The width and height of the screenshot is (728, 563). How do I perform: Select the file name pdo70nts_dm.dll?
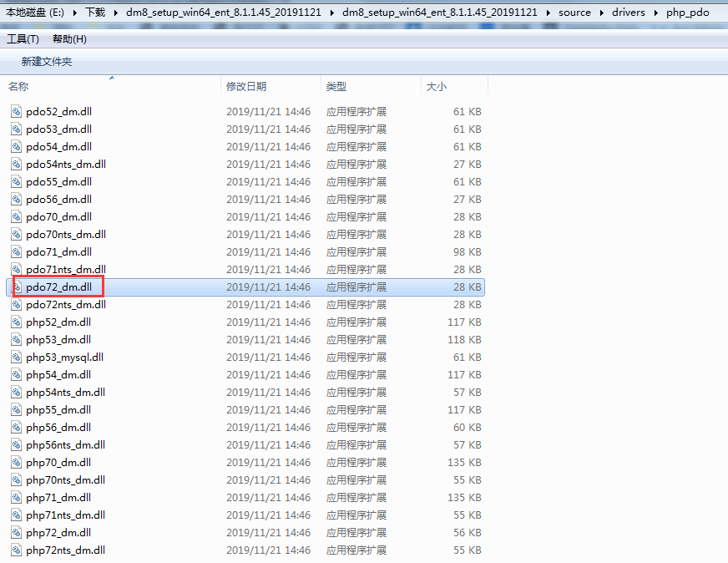pos(66,234)
